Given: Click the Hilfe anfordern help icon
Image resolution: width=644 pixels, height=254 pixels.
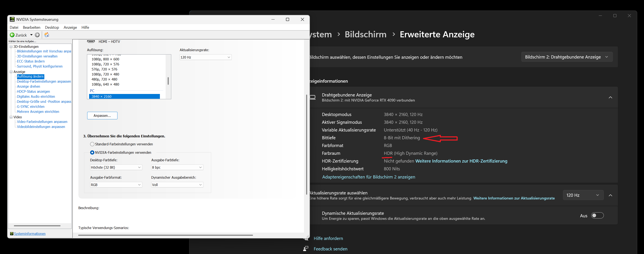Looking at the screenshot, I should point(306,238).
